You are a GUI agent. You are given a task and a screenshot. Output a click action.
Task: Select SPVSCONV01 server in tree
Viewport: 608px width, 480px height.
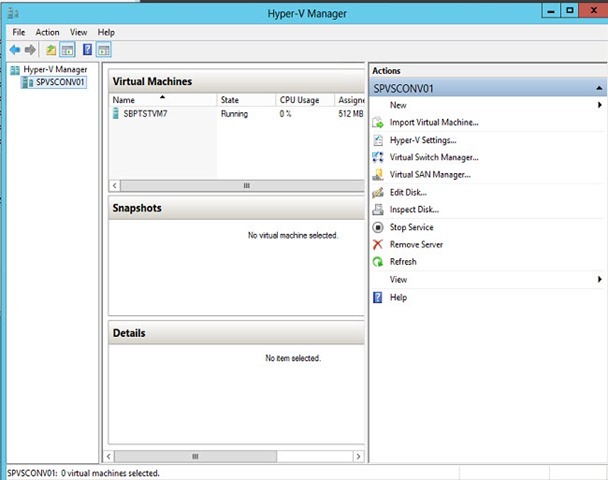60,82
